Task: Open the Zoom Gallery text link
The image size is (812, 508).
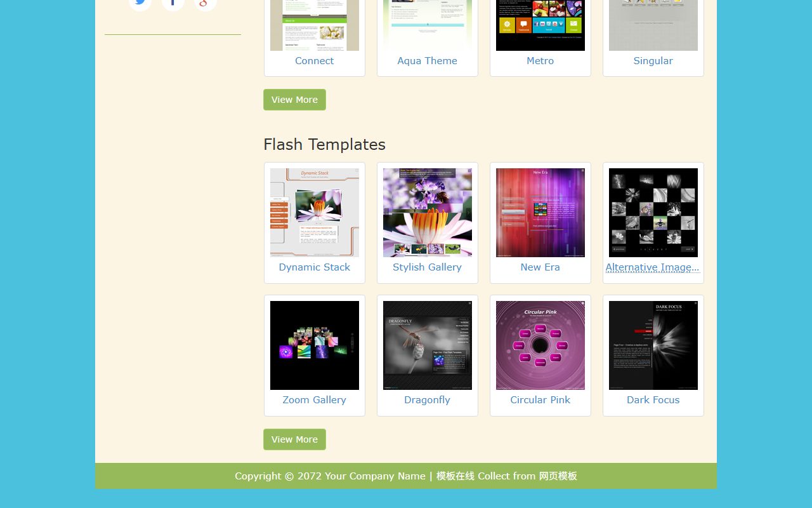Action: pyautogui.click(x=314, y=400)
